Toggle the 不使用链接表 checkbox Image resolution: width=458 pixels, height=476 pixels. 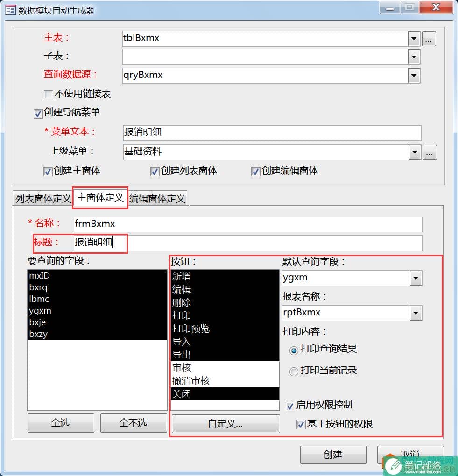[48, 94]
